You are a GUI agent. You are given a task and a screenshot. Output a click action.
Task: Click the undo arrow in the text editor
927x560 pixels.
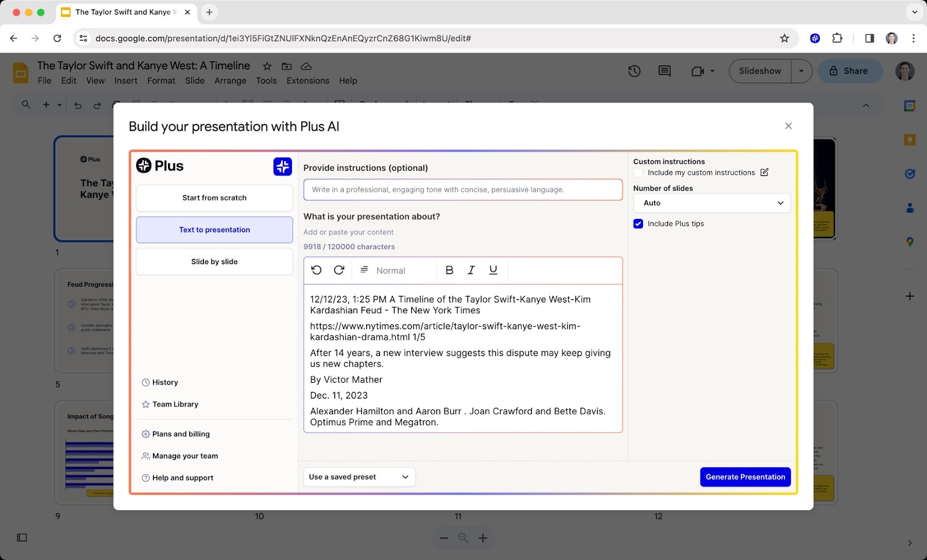coord(316,270)
